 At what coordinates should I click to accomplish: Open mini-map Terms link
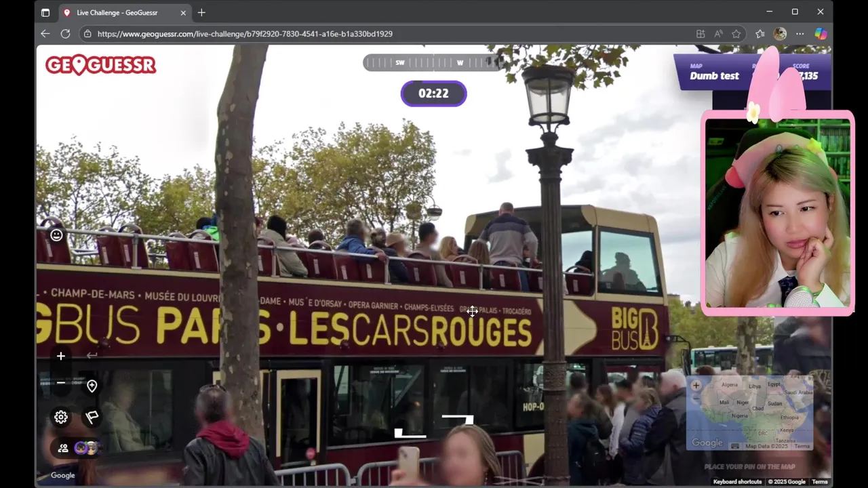pyautogui.click(x=802, y=446)
